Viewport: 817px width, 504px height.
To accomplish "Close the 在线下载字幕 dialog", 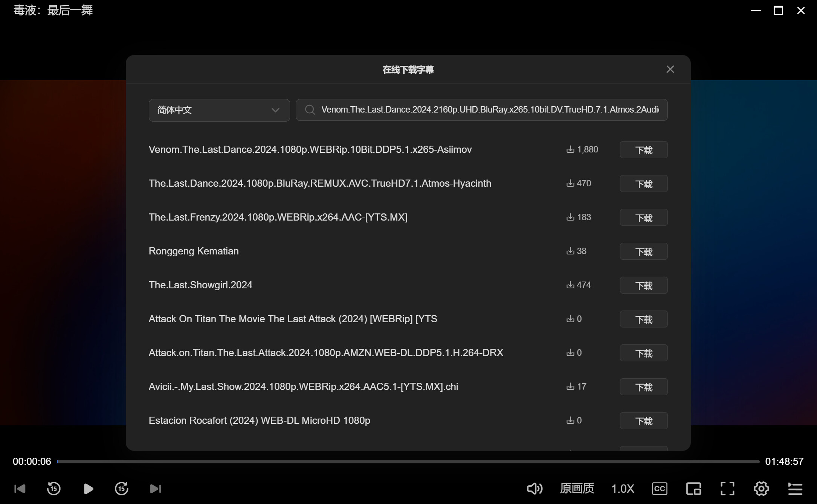I will [670, 69].
